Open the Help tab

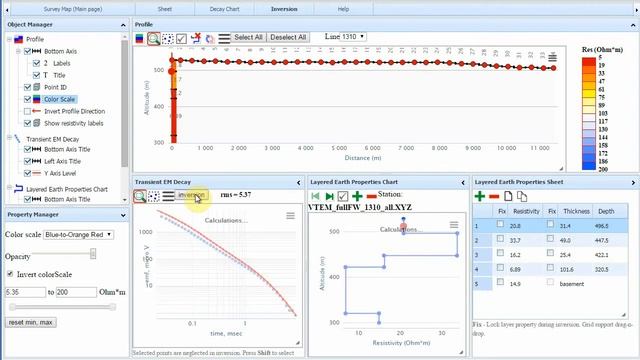[x=343, y=9]
